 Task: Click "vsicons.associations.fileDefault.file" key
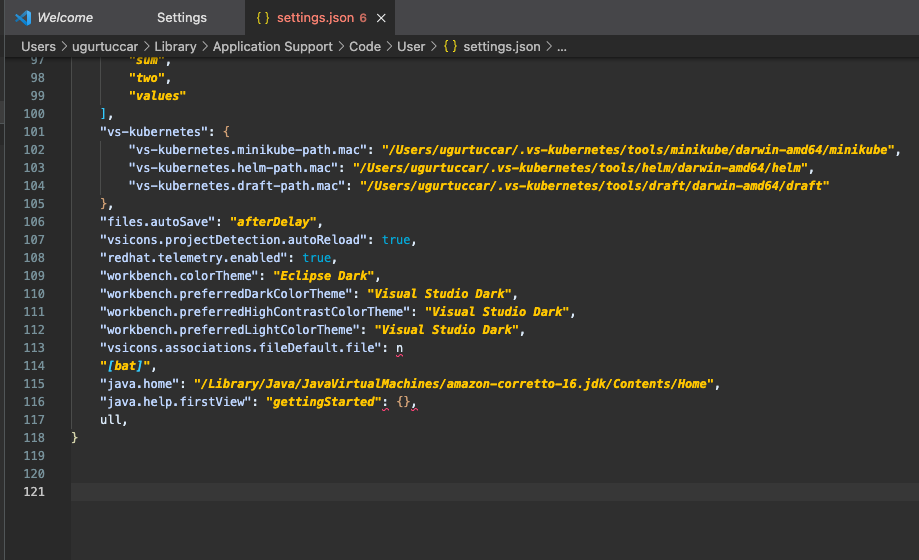[x=240, y=347]
